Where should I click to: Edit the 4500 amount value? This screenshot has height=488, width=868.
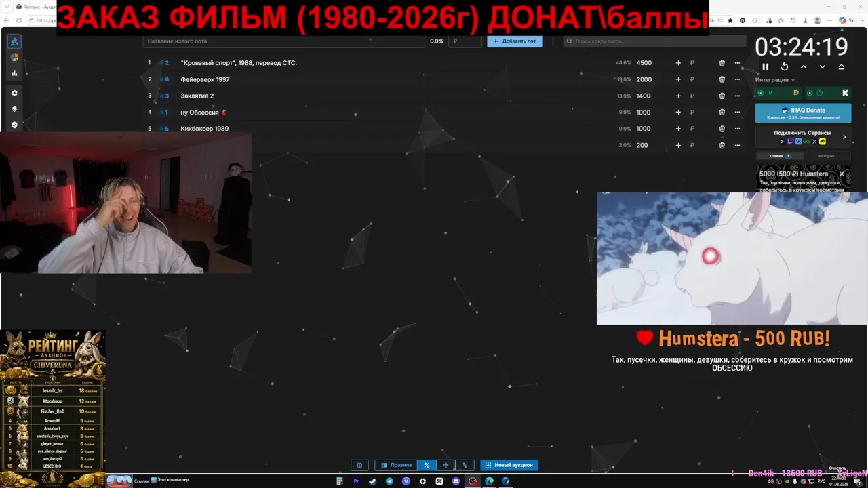tap(644, 63)
